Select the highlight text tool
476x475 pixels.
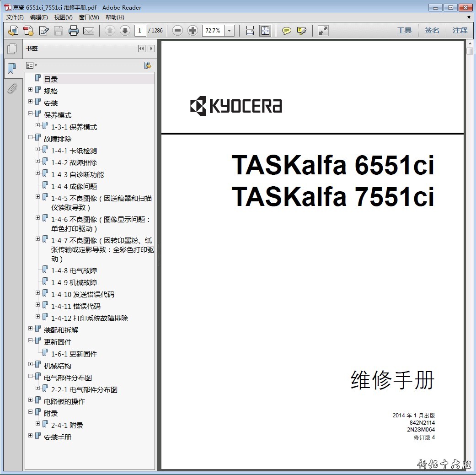301,31
